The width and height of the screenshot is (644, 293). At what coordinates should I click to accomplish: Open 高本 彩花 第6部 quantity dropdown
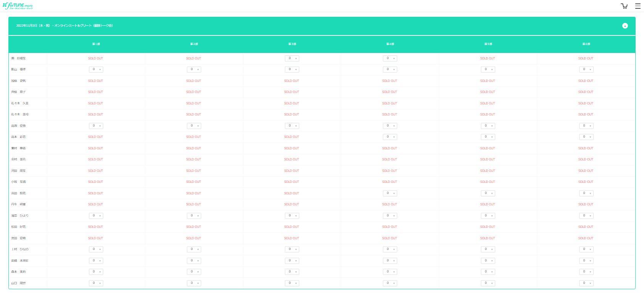[586, 137]
